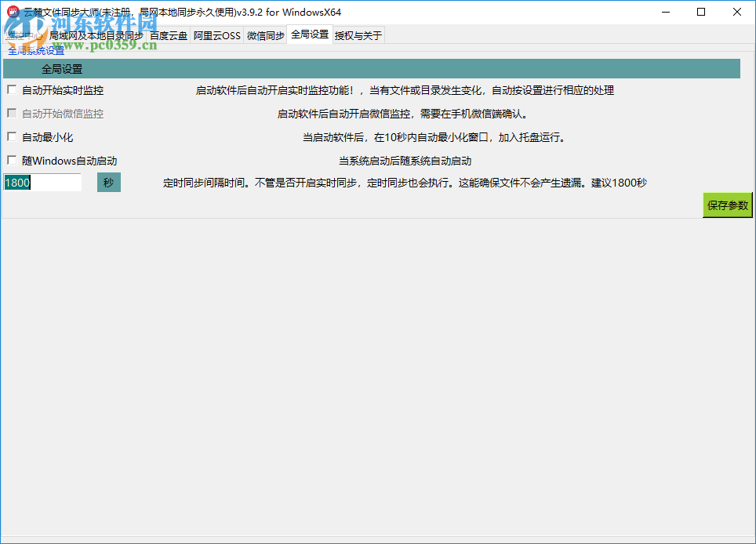Screen dimensions: 756x544
Task: Open the 阿里云OSS tab
Action: (x=217, y=35)
